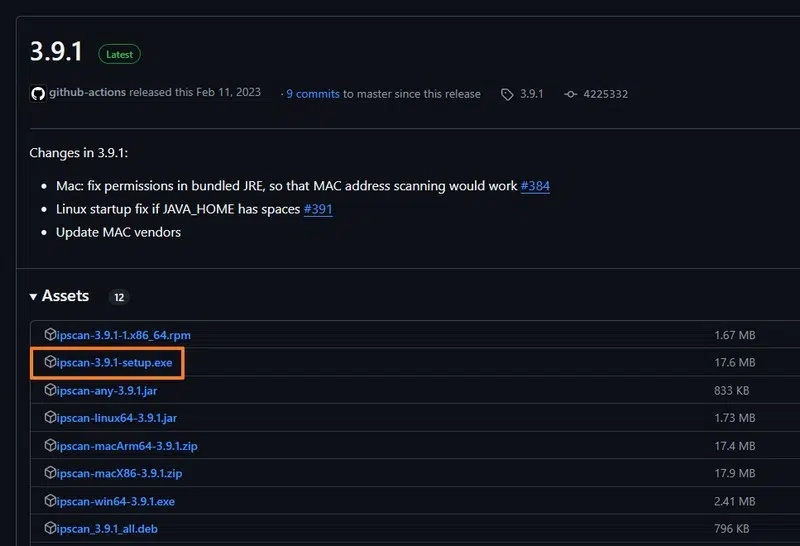800x546 pixels.
Task: Click the Assets count badge 12
Action: (119, 297)
